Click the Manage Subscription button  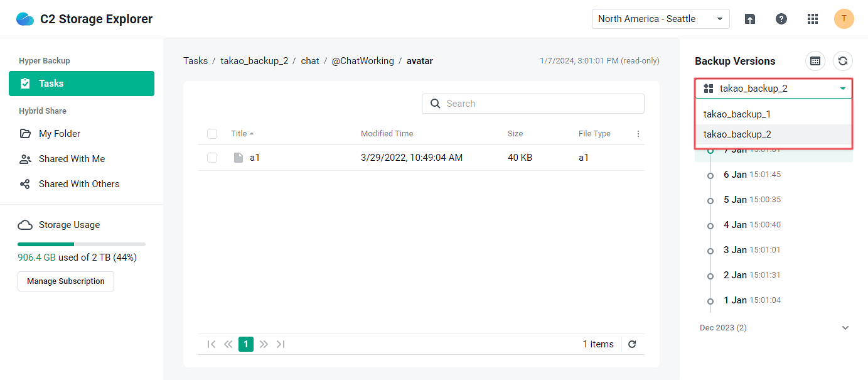pyautogui.click(x=65, y=281)
